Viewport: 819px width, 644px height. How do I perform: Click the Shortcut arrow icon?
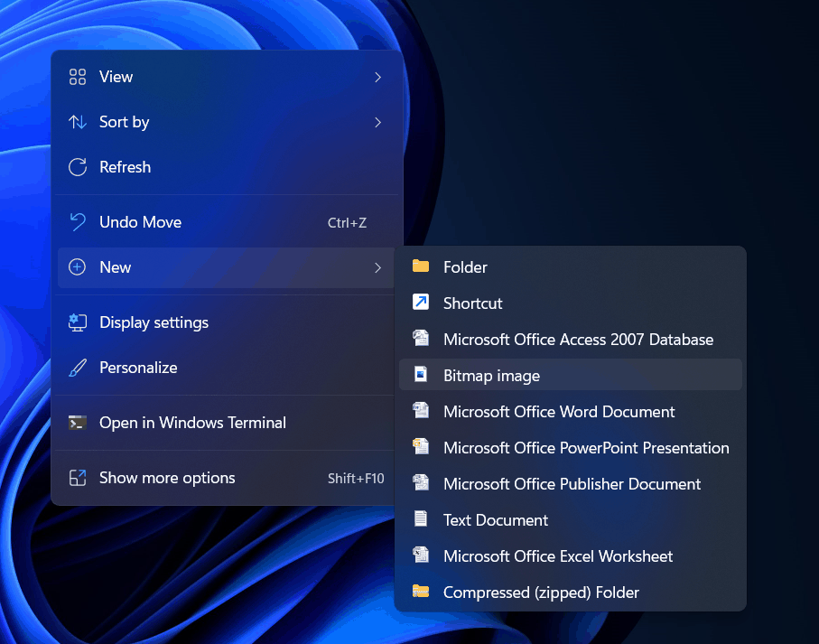(x=421, y=303)
